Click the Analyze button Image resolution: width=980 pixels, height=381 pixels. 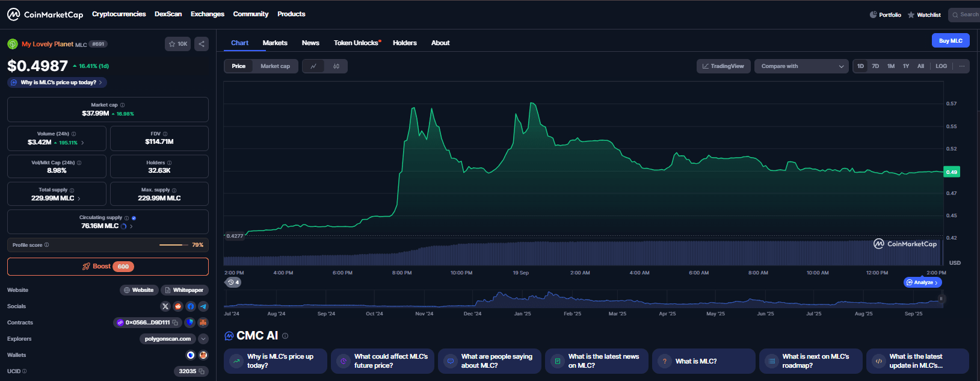923,282
